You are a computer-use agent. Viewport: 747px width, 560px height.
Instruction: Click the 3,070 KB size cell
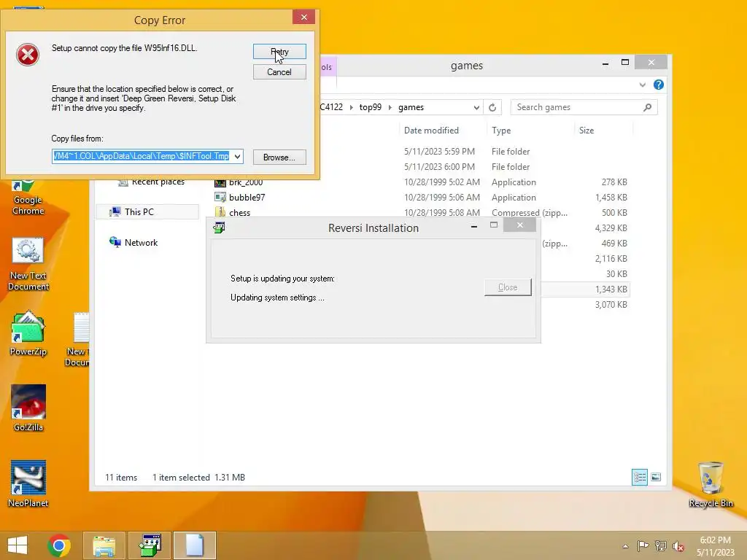611,304
